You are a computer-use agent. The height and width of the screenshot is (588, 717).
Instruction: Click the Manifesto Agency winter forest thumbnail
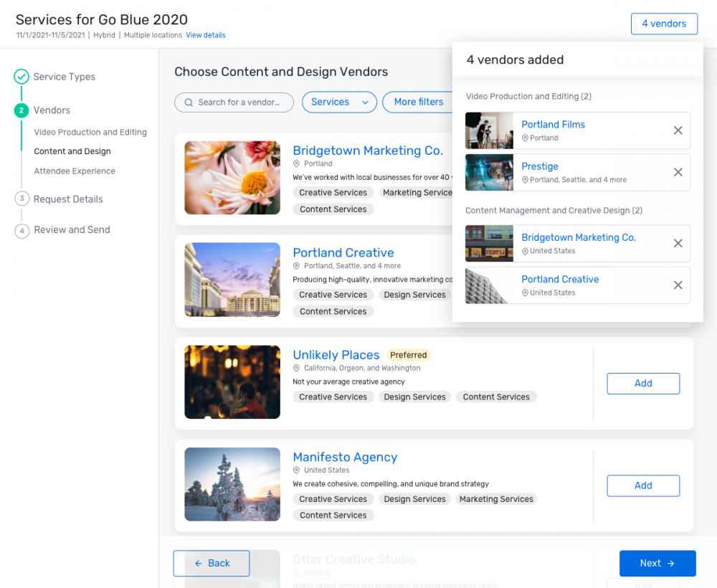232,484
